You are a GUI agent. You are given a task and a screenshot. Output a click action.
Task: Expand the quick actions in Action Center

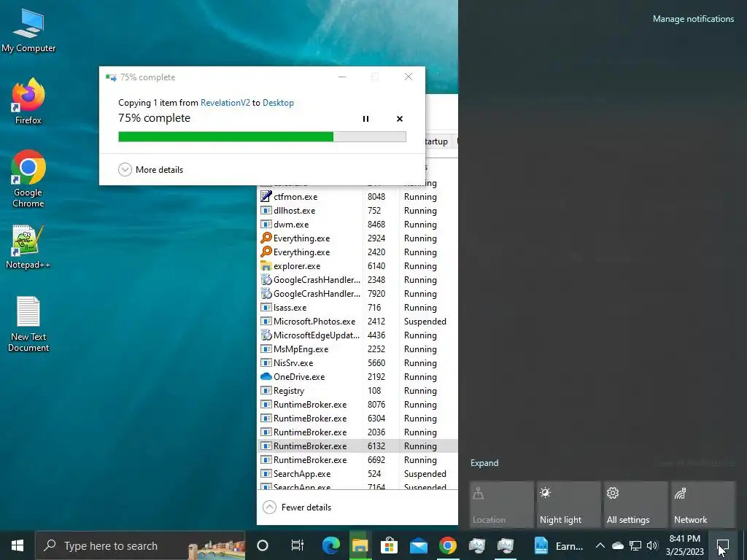pos(484,463)
